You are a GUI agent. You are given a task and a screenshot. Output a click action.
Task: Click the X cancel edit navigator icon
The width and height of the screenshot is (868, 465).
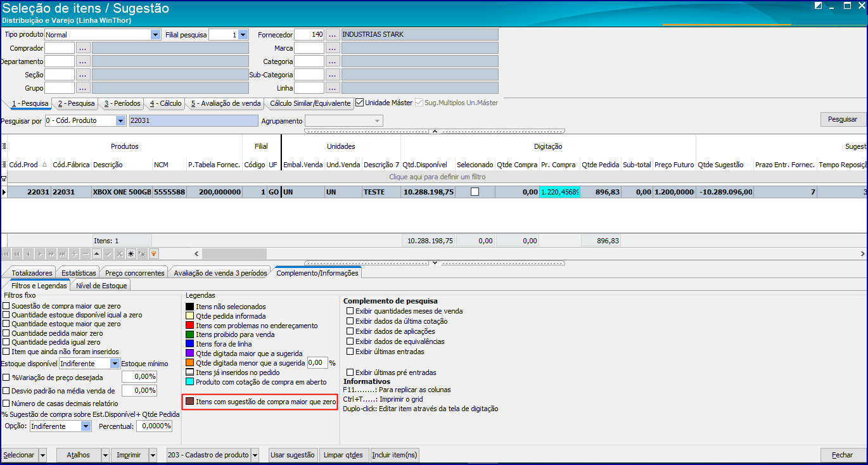[120, 254]
